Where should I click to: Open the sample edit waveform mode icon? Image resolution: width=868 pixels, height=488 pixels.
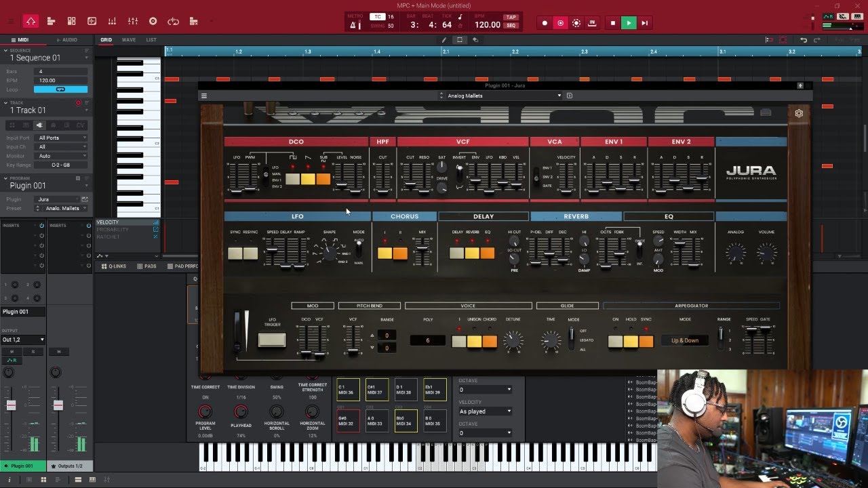point(92,22)
